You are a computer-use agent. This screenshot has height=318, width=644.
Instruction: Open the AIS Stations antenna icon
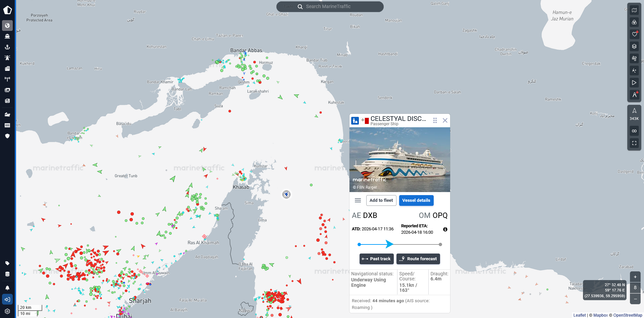[x=7, y=79]
